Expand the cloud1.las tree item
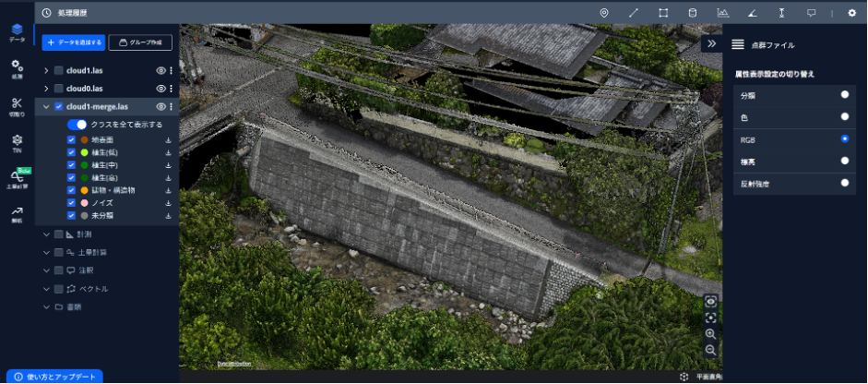868x384 pixels. [x=47, y=70]
